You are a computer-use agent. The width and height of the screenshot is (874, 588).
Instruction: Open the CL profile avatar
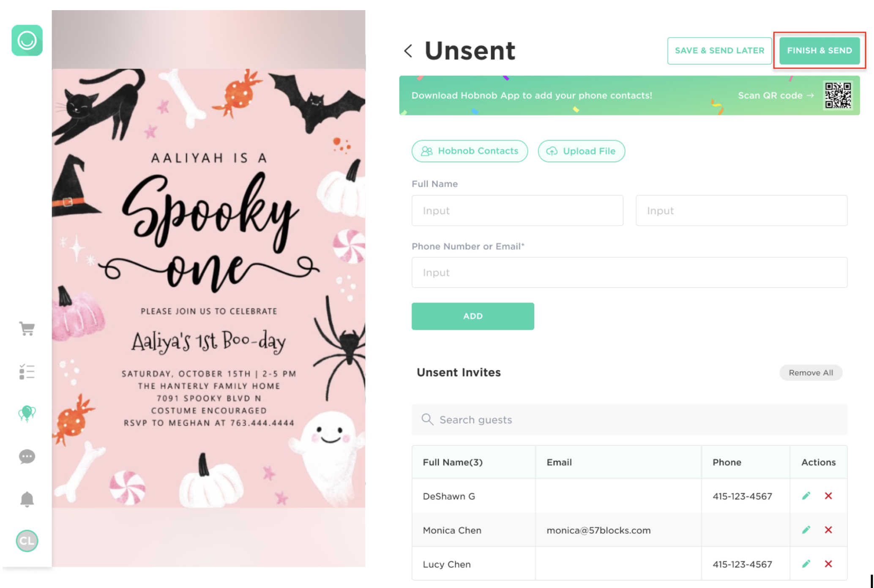click(27, 541)
